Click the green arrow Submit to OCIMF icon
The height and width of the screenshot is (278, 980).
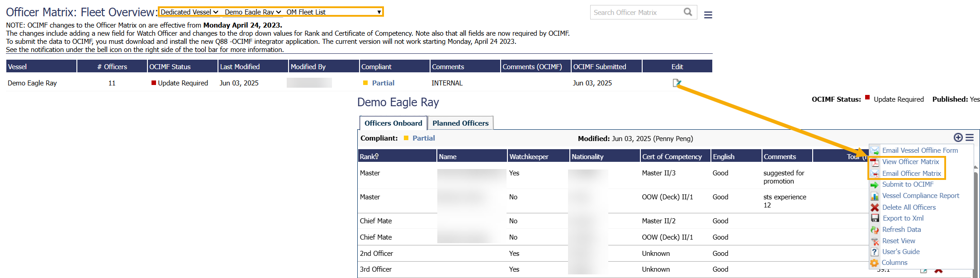[x=875, y=185]
